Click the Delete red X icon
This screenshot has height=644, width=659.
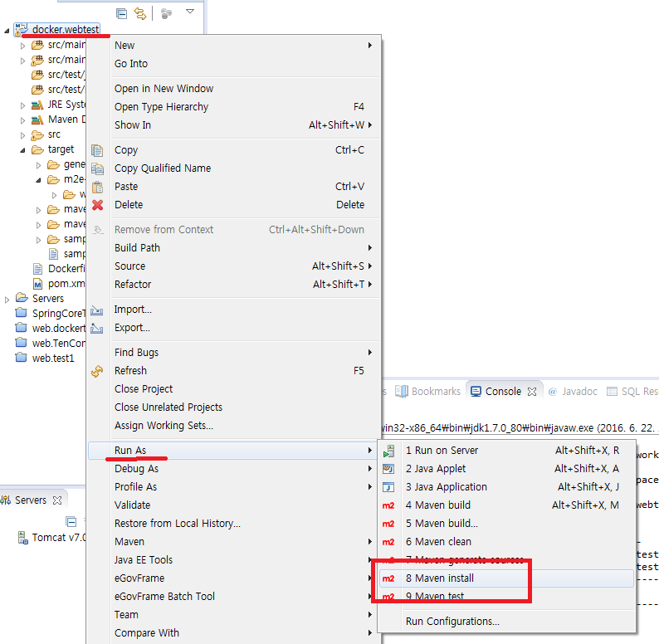click(97, 205)
